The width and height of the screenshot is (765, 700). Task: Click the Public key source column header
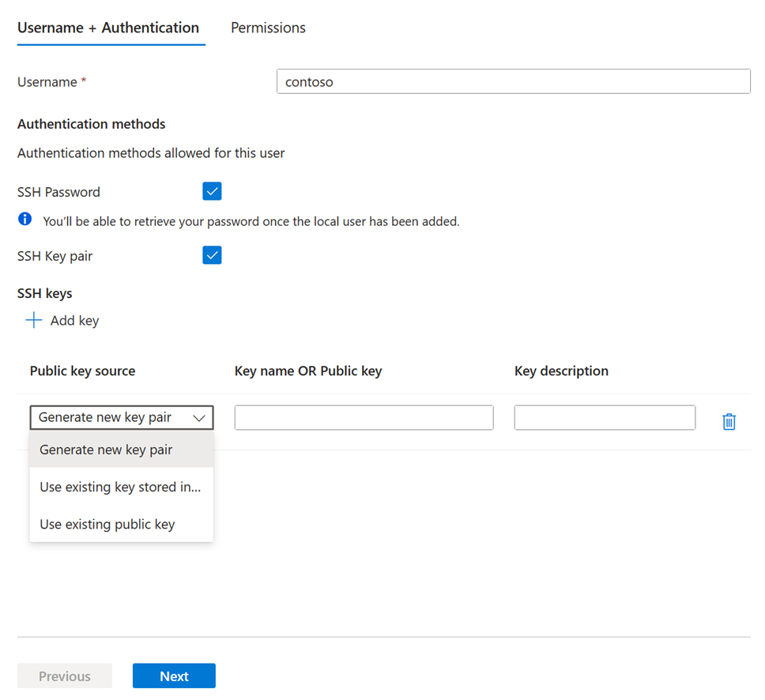tap(82, 371)
